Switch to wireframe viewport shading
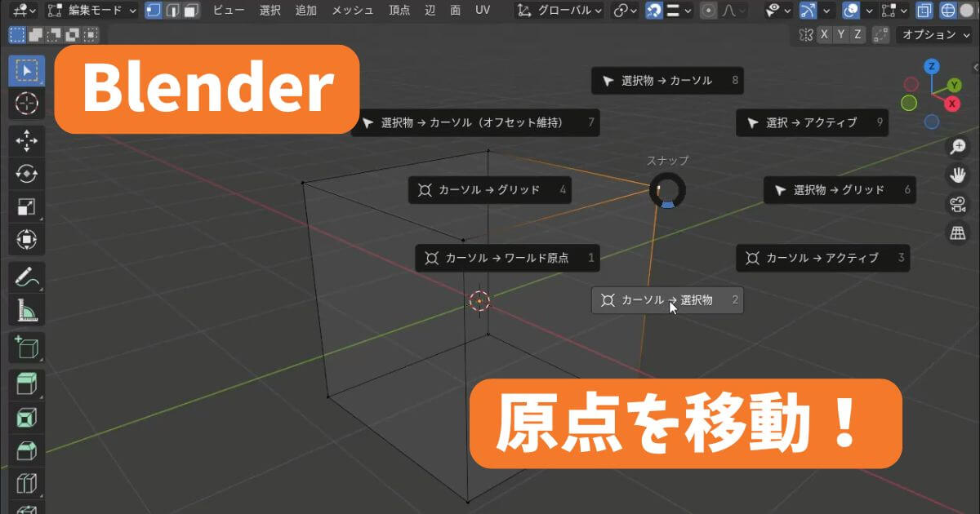This screenshot has width=980, height=514. [948, 11]
